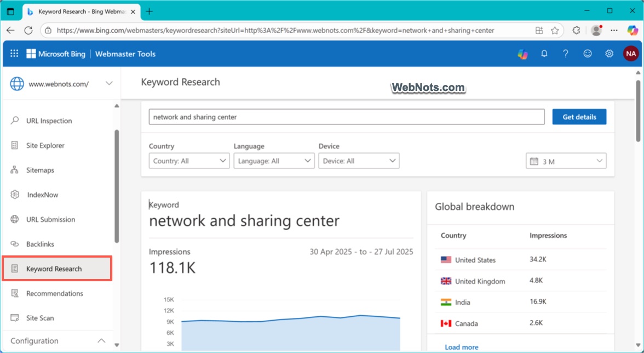Open the split screen icon in address bar
644x353 pixels.
539,30
